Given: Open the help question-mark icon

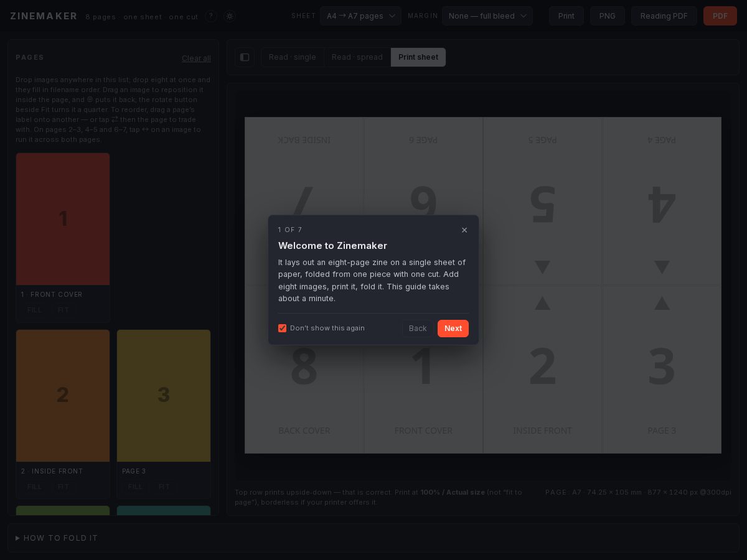Looking at the screenshot, I should [x=211, y=16].
